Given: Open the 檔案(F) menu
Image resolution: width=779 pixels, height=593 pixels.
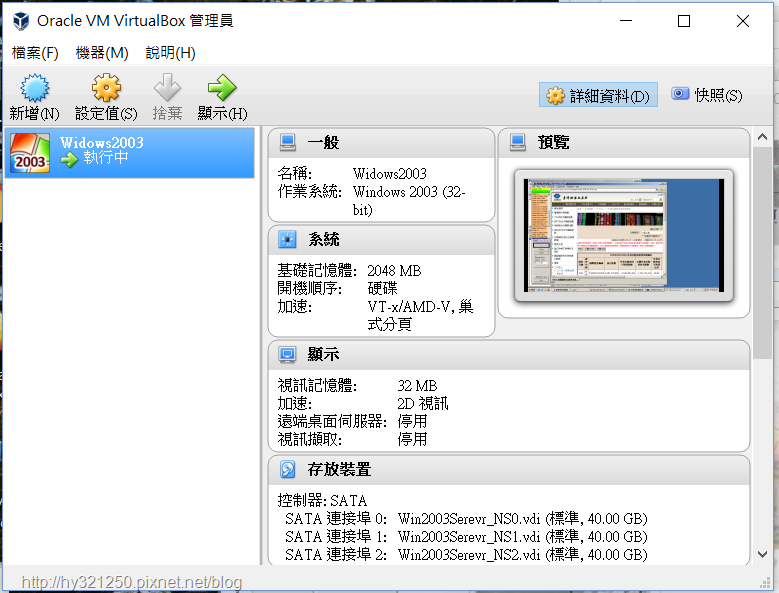Looking at the screenshot, I should tap(35, 53).
